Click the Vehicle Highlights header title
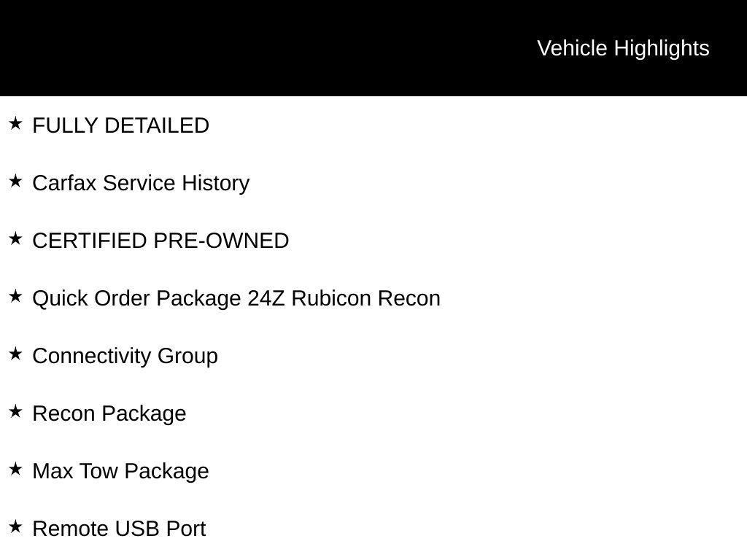This screenshot has height=560, width=747. click(623, 48)
